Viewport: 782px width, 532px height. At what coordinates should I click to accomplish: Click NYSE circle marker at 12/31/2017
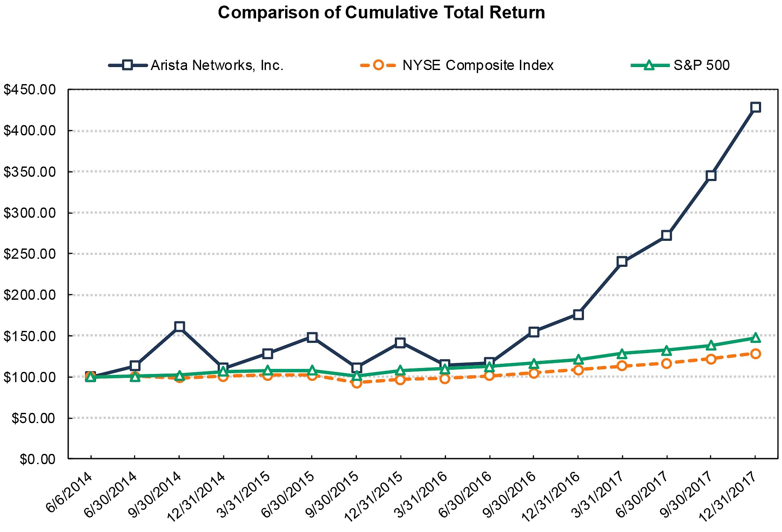point(755,354)
